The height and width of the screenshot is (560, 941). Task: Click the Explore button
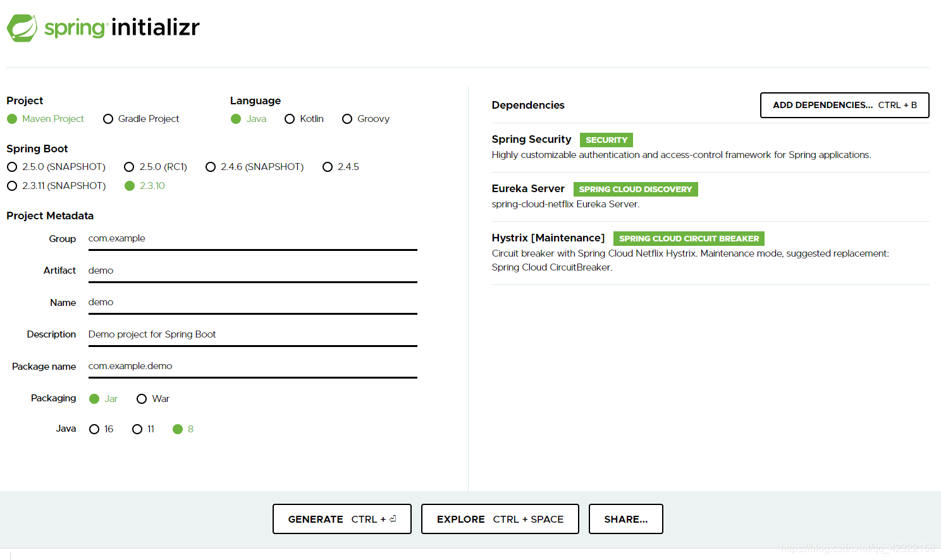pos(500,519)
